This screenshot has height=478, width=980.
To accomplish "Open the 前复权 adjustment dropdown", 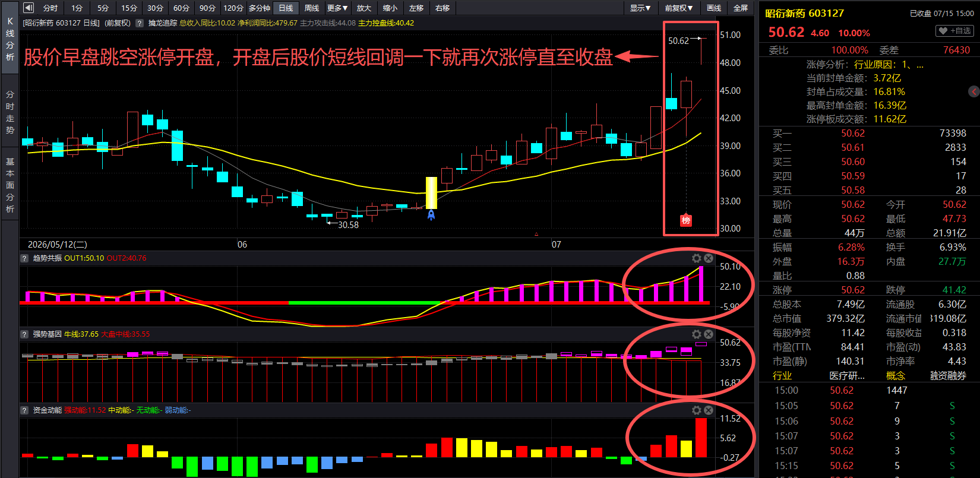I will (679, 8).
